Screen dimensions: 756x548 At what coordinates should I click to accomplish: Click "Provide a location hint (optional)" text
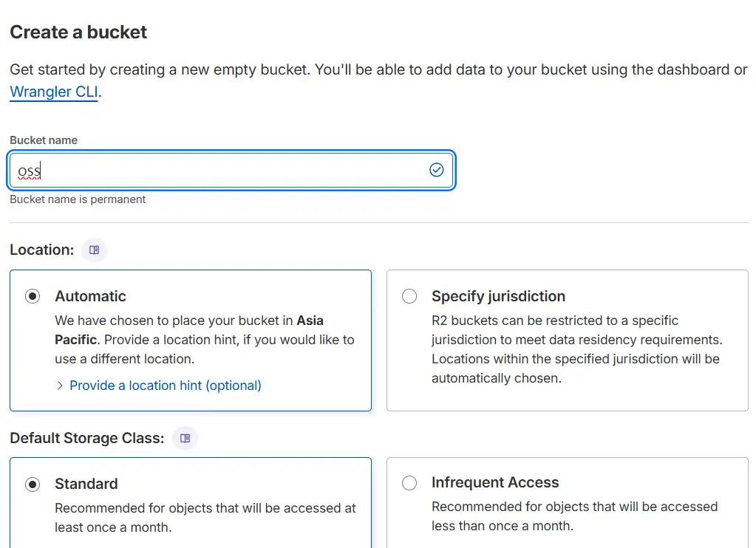pos(166,386)
